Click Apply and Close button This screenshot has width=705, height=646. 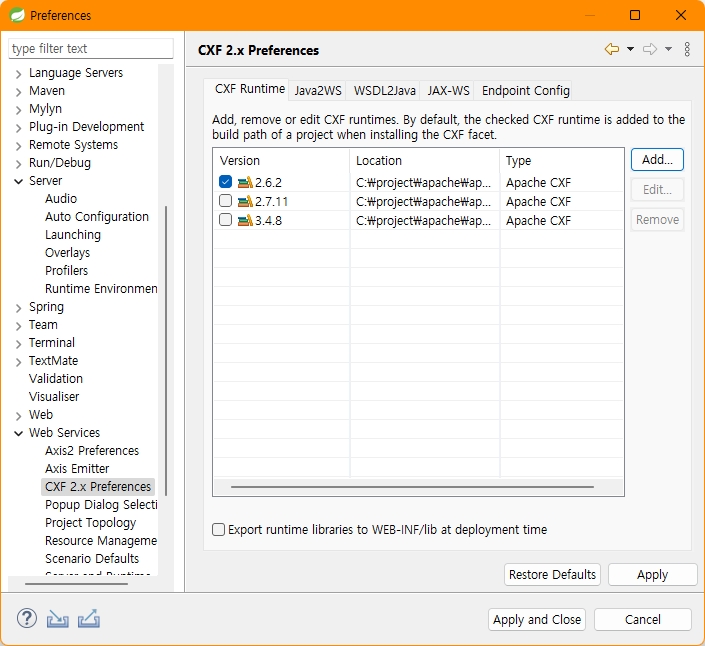pyautogui.click(x=537, y=619)
